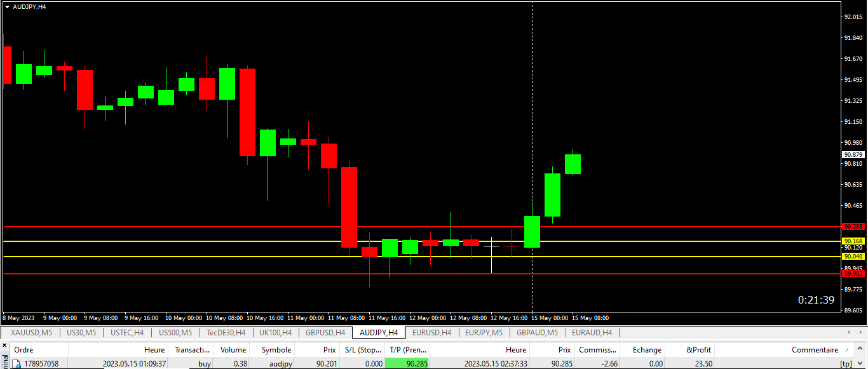The image size is (868, 369).
Task: Click the 90.879 current price label
Action: [853, 155]
